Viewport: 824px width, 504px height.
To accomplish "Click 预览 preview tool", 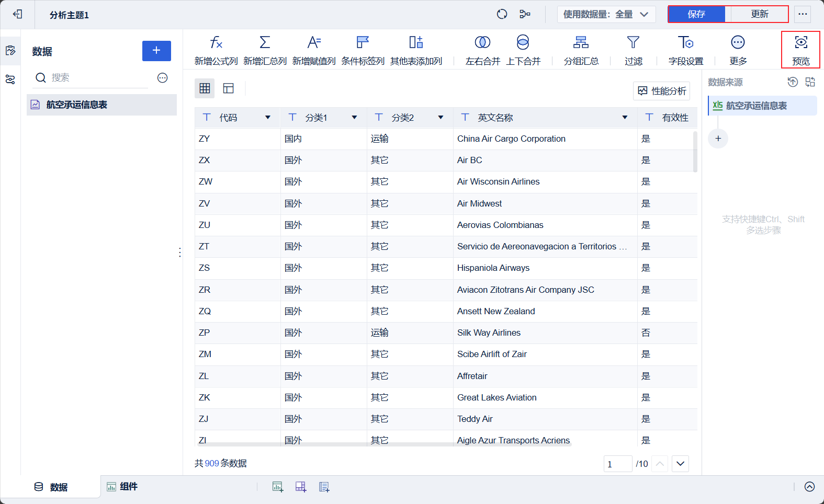I will click(801, 50).
